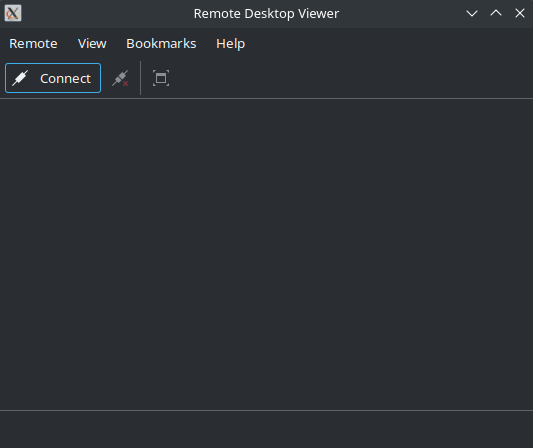The height and width of the screenshot is (448, 533).
Task: Open the Remote menu
Action: tap(33, 44)
